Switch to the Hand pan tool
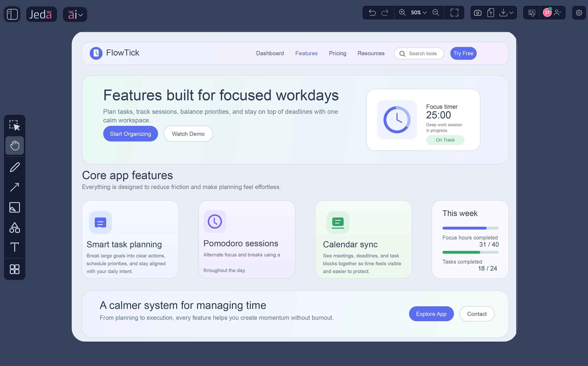Viewport: 588px width, 366px height. tap(15, 146)
